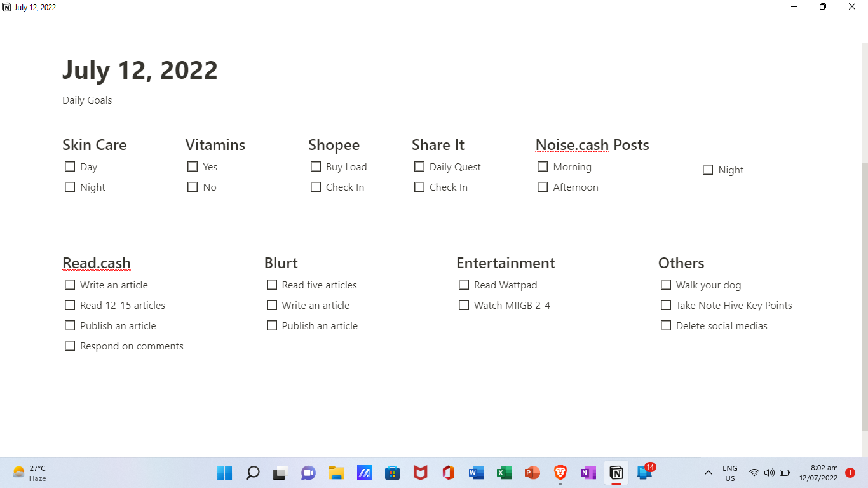868x488 pixels.
Task: Check Read.cash Write an article
Action: [70, 285]
